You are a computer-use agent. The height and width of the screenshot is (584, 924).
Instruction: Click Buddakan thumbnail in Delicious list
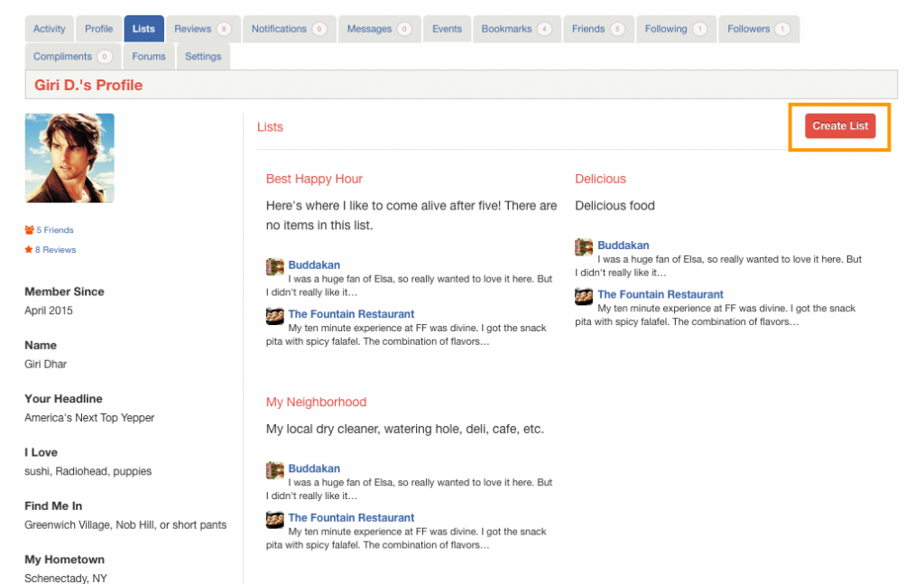coord(584,247)
